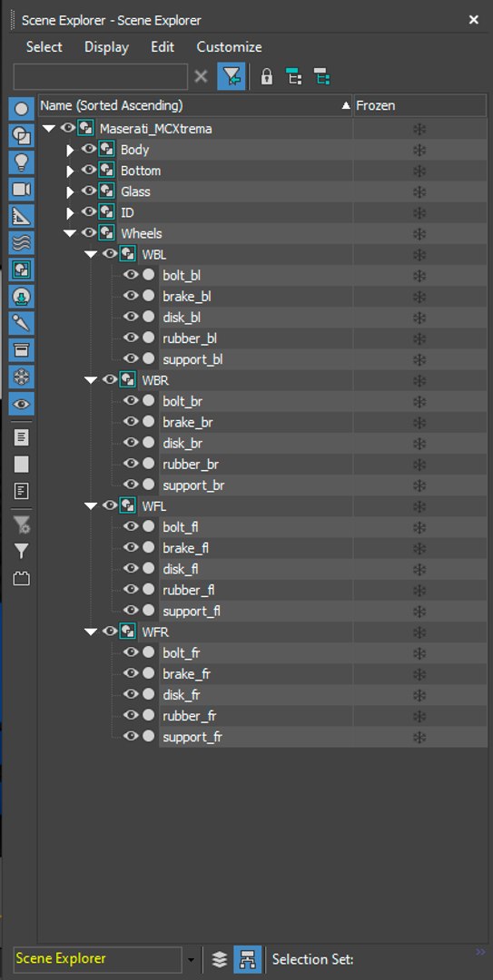Hide disk_fl object via eye icon
Screen dimensions: 493x980
pos(131,569)
